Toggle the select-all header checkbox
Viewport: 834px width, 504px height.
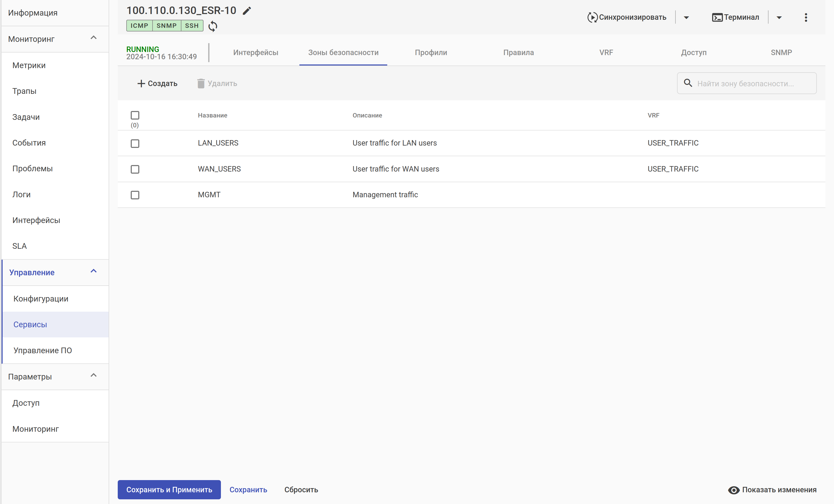135,115
